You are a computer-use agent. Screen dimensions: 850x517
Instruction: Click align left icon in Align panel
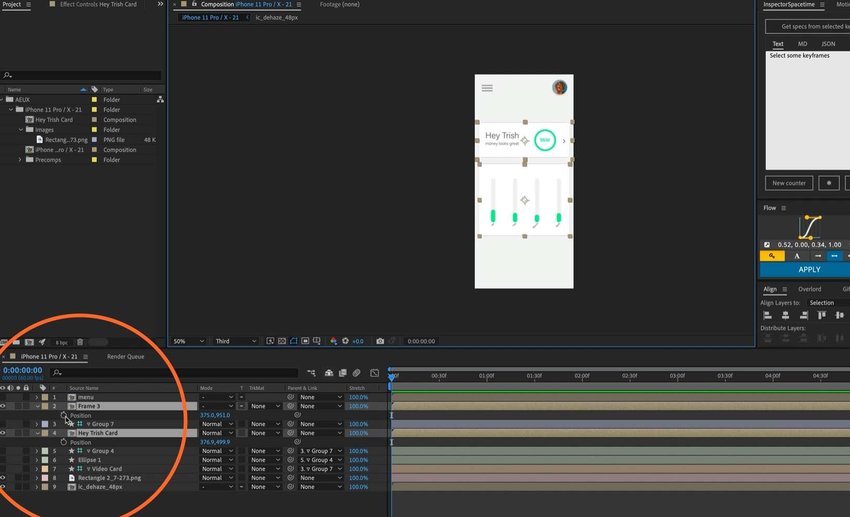tap(767, 315)
